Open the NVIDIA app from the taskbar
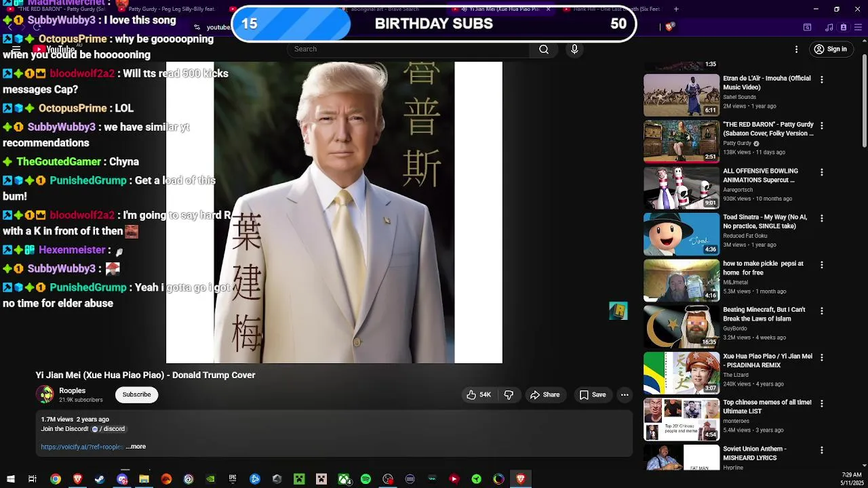 pos(210,479)
